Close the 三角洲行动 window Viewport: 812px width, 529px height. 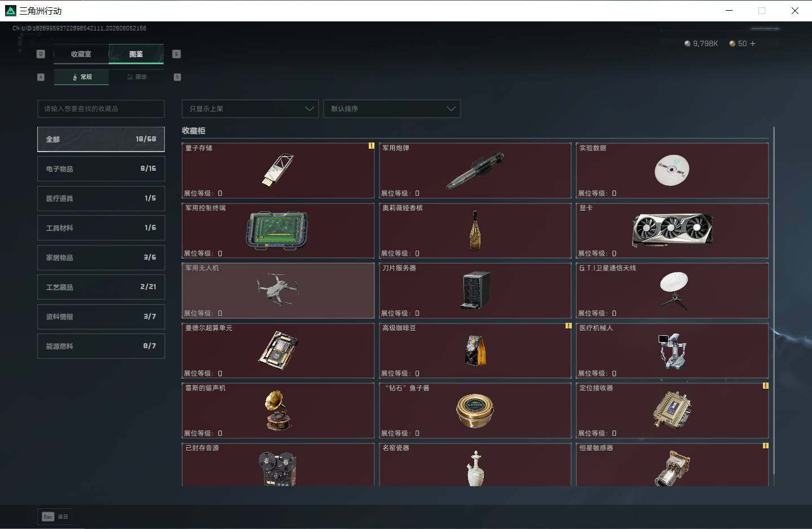point(795,11)
